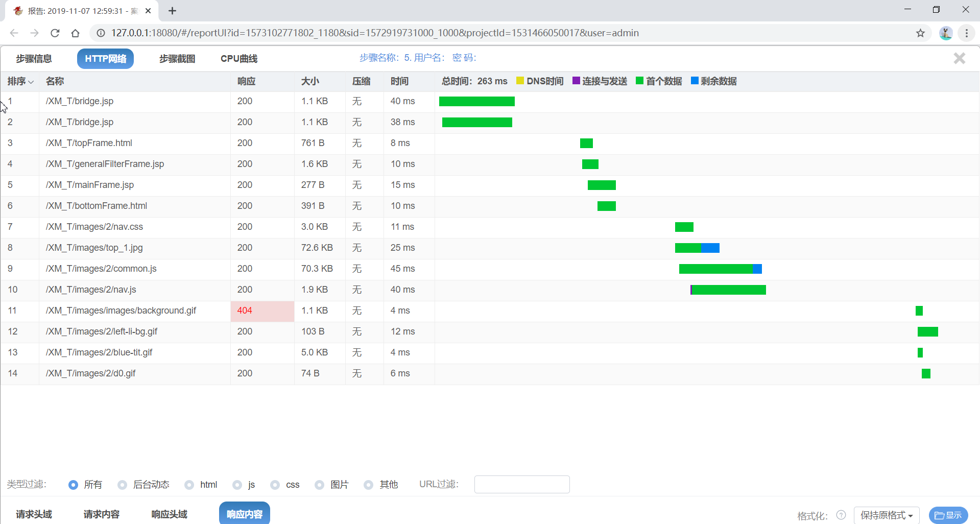The width and height of the screenshot is (980, 524).
Task: Open the user profile avatar
Action: point(946,33)
